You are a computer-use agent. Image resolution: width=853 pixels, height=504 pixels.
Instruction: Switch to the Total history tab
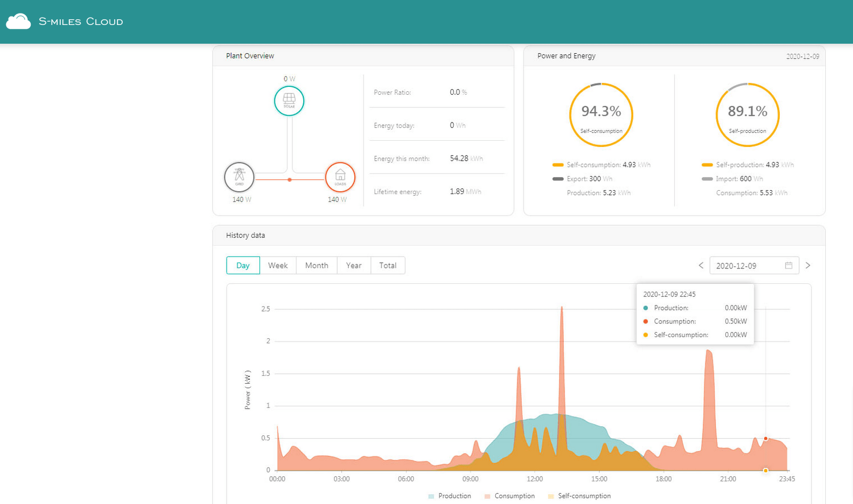[x=388, y=265]
